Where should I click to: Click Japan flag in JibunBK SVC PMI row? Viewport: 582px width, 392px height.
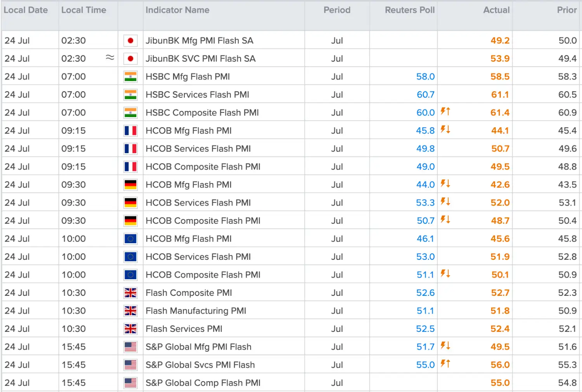click(130, 59)
